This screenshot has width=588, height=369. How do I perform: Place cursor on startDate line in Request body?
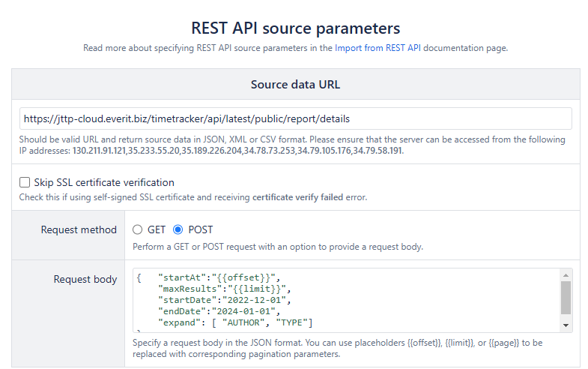[x=223, y=300]
